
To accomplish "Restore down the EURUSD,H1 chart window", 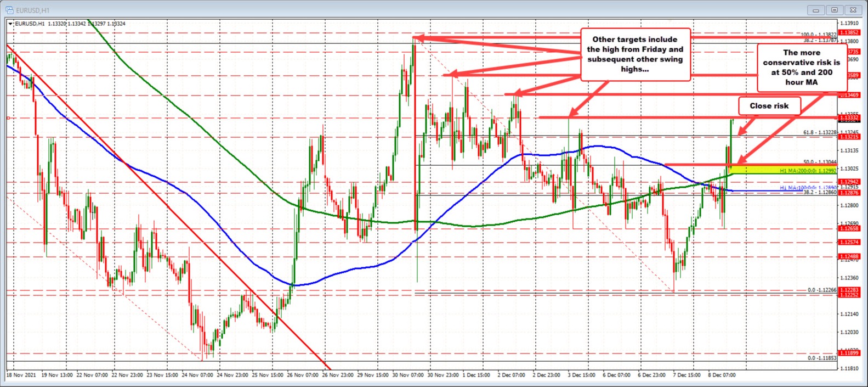I will tap(835, 10).
